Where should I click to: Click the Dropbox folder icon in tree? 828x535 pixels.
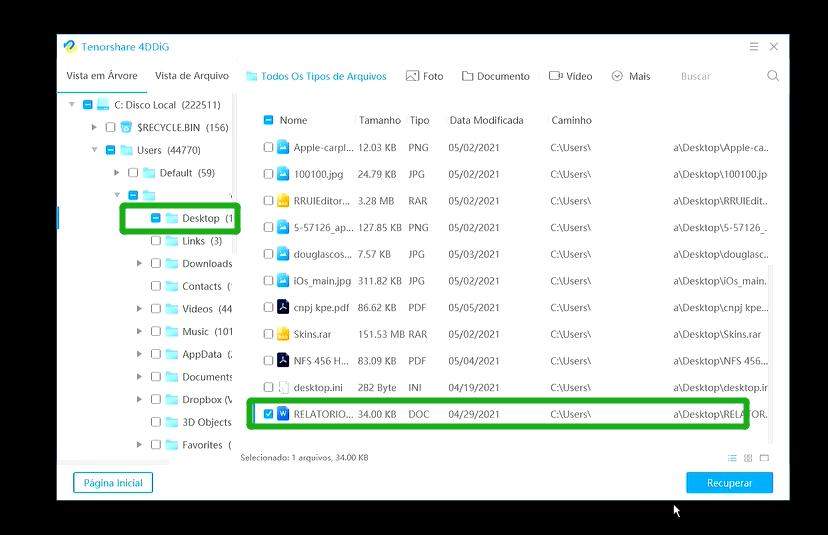pos(172,399)
